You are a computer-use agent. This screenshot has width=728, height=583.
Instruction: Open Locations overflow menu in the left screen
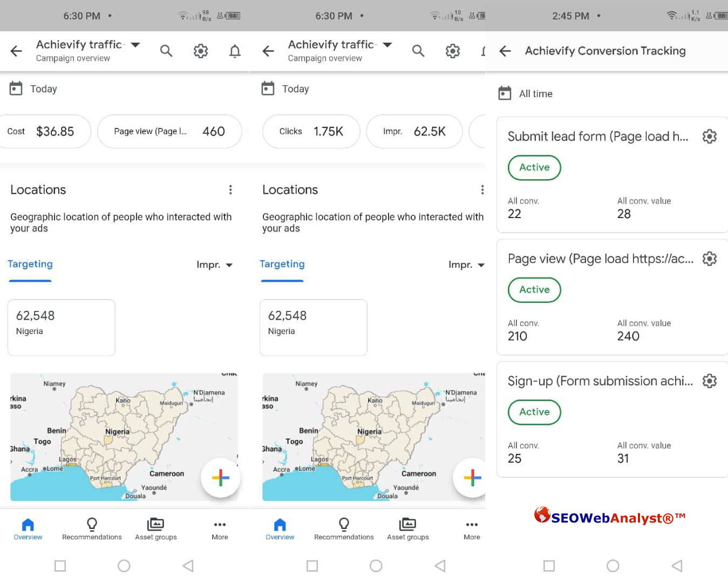tap(230, 189)
